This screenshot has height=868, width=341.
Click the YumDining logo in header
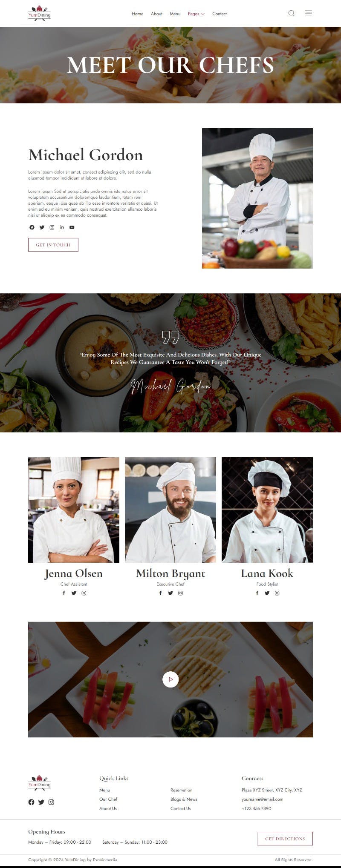point(39,13)
